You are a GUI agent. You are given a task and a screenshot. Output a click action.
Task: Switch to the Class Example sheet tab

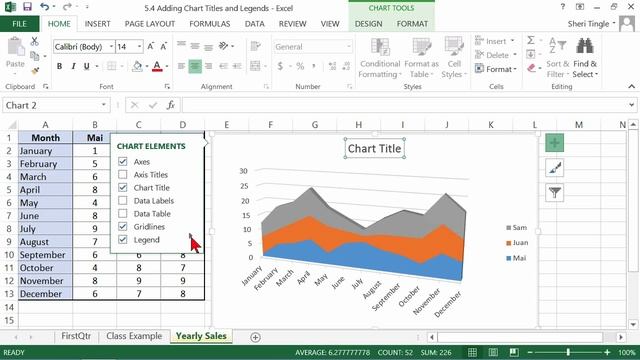click(x=134, y=336)
